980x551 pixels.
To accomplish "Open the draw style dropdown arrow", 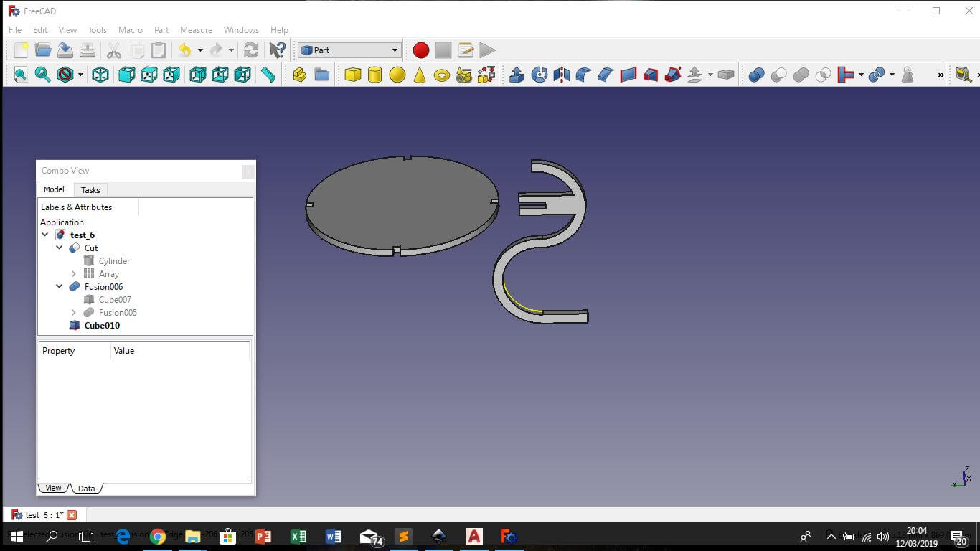I will [x=80, y=75].
